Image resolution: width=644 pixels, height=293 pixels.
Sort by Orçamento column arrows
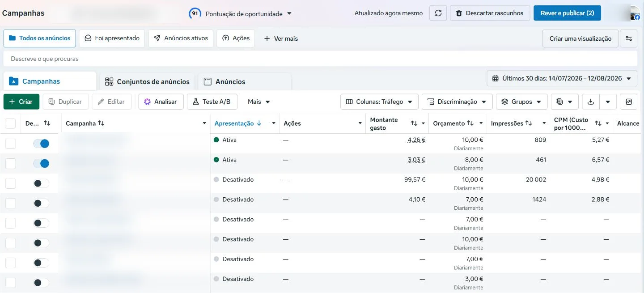[x=470, y=123]
